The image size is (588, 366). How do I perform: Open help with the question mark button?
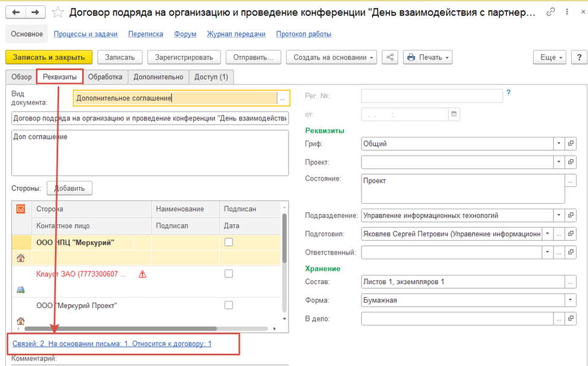[579, 57]
